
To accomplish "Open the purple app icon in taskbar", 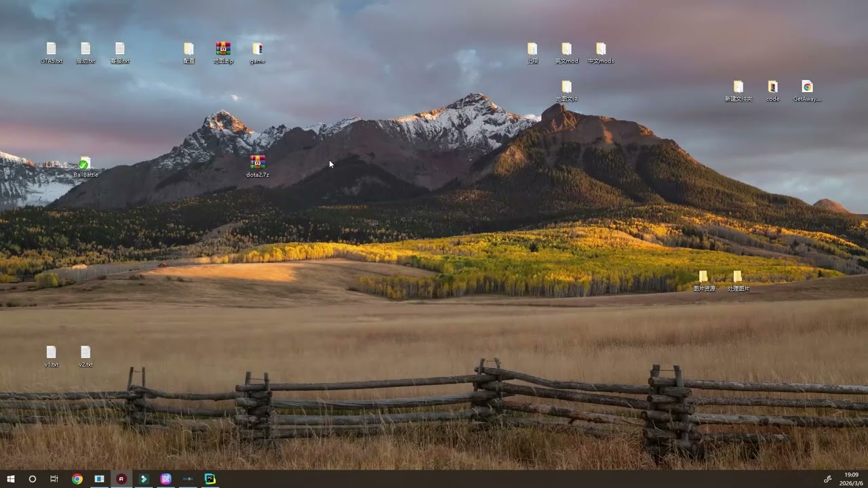I will tap(165, 479).
